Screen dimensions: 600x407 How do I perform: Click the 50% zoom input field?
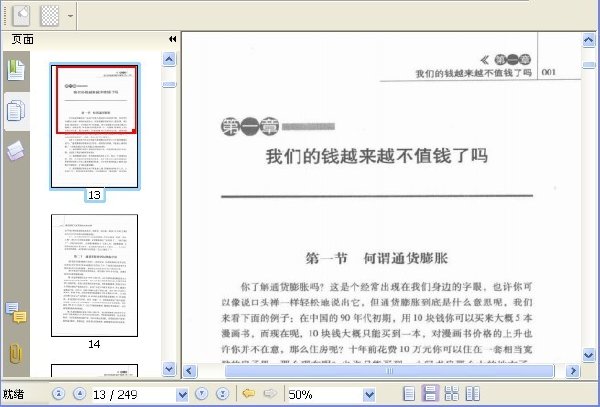tap(324, 394)
